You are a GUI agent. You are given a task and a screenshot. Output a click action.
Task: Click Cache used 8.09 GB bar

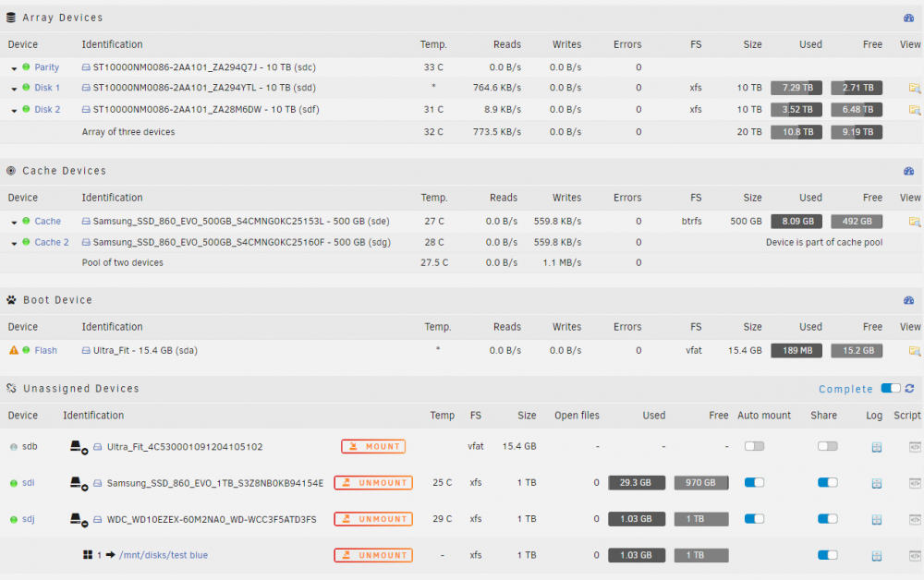coord(796,222)
